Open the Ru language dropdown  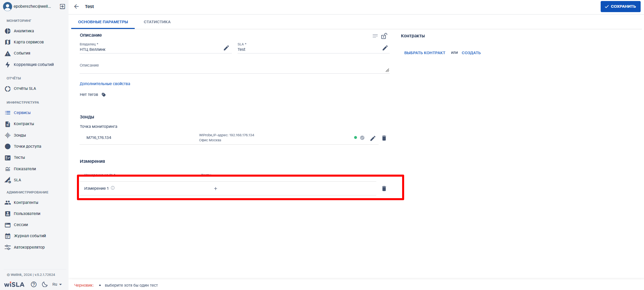(57, 284)
